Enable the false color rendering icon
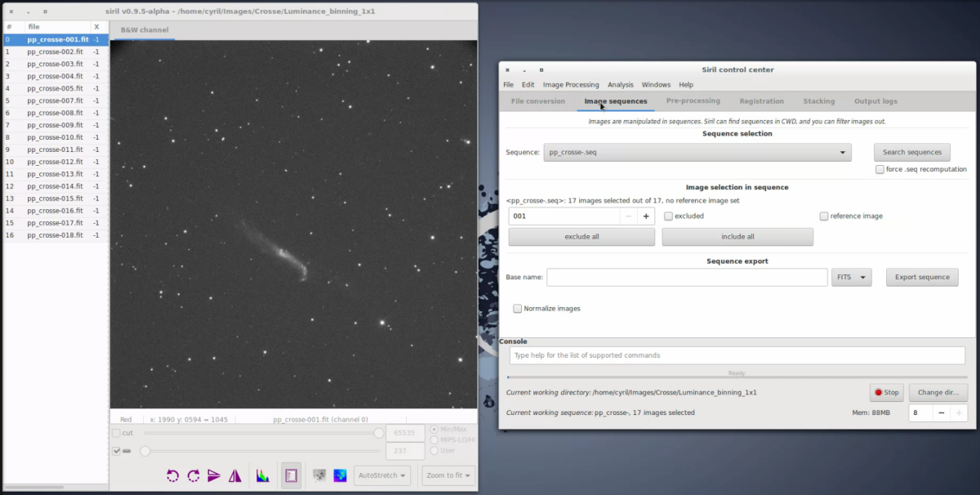 click(x=340, y=475)
